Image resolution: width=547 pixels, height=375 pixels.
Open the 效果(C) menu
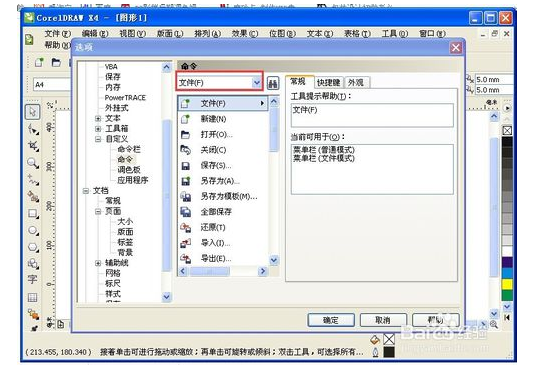[245, 33]
